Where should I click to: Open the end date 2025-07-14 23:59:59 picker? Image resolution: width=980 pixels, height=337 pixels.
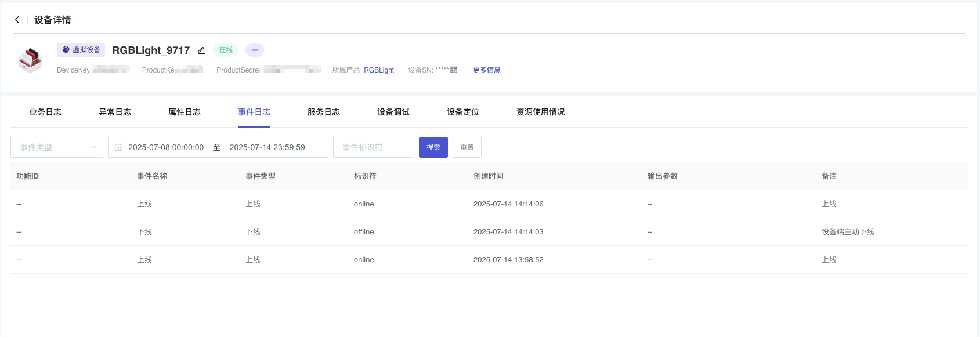coord(267,147)
